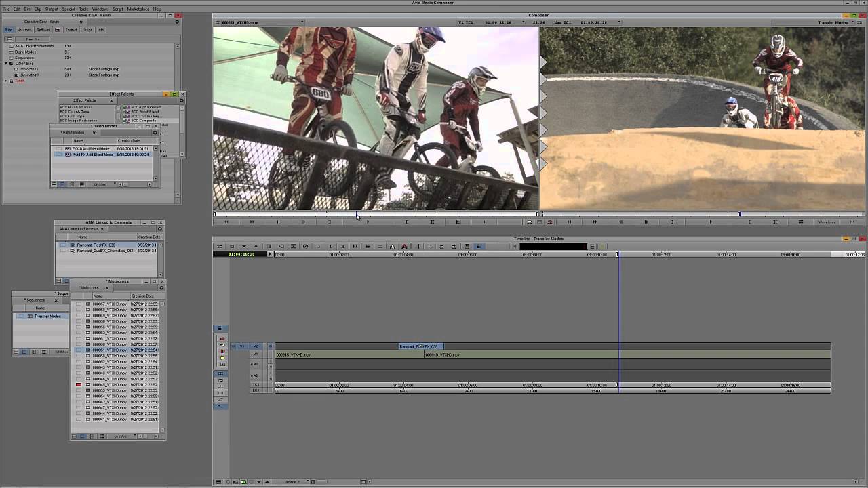The image size is (868, 488).
Task: Select Rampant_DustFX_Cinematics_064 clip
Action: coord(104,251)
